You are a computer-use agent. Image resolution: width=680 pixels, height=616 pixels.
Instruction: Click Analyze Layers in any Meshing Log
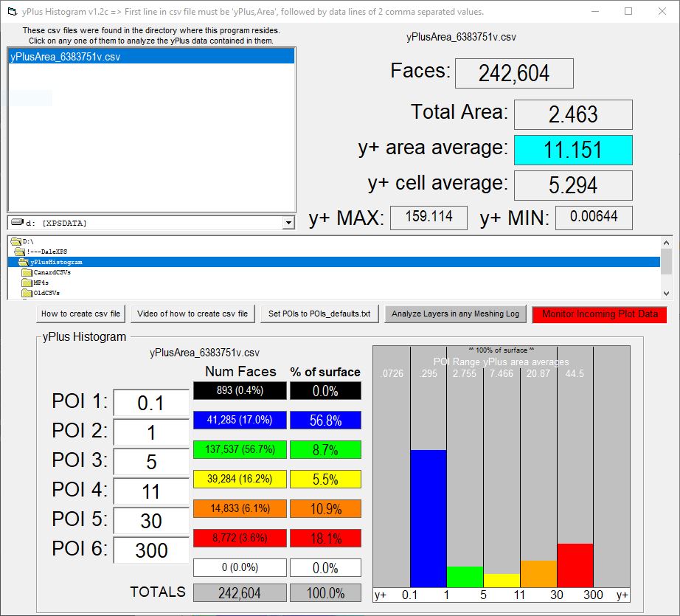coord(455,314)
